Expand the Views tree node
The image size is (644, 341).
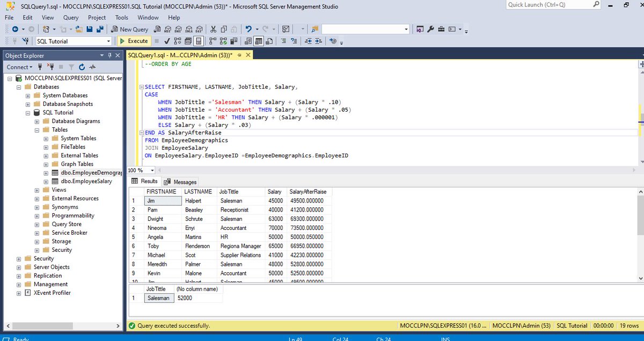pyautogui.click(x=37, y=190)
